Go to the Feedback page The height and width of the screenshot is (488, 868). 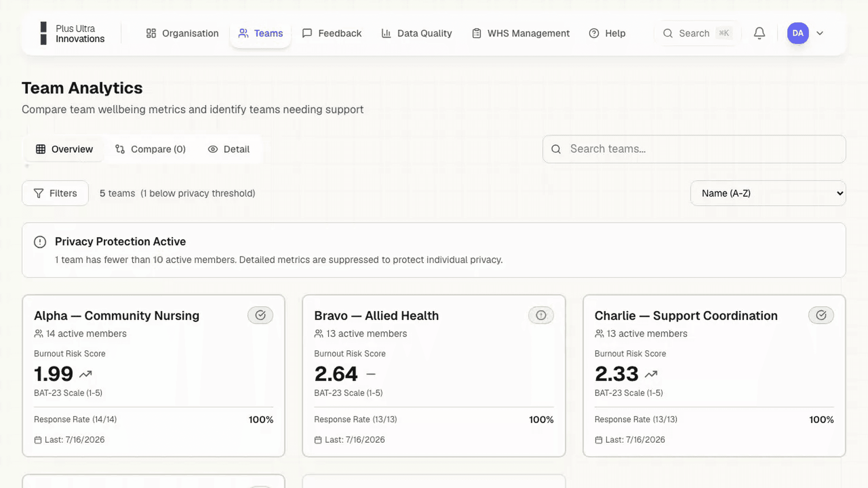(332, 33)
